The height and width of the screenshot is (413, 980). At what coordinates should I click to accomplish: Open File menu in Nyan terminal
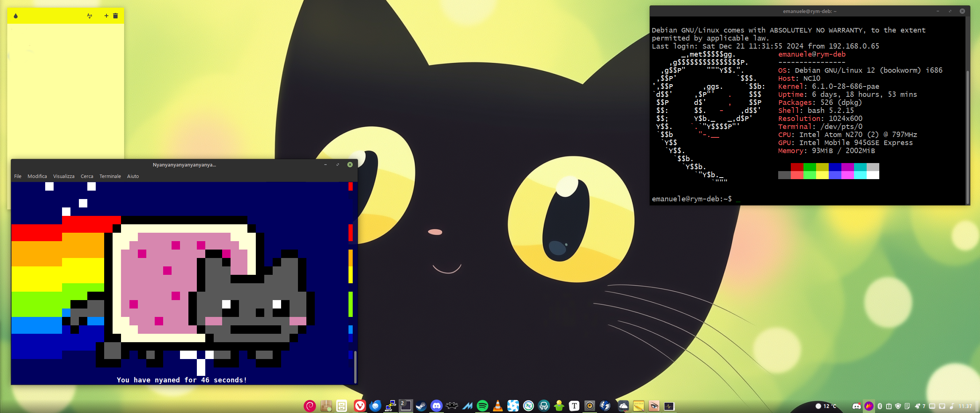pos(18,176)
